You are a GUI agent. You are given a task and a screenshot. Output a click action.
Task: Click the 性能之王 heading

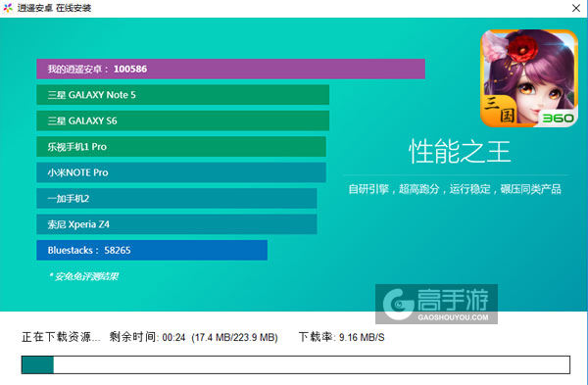pos(460,152)
